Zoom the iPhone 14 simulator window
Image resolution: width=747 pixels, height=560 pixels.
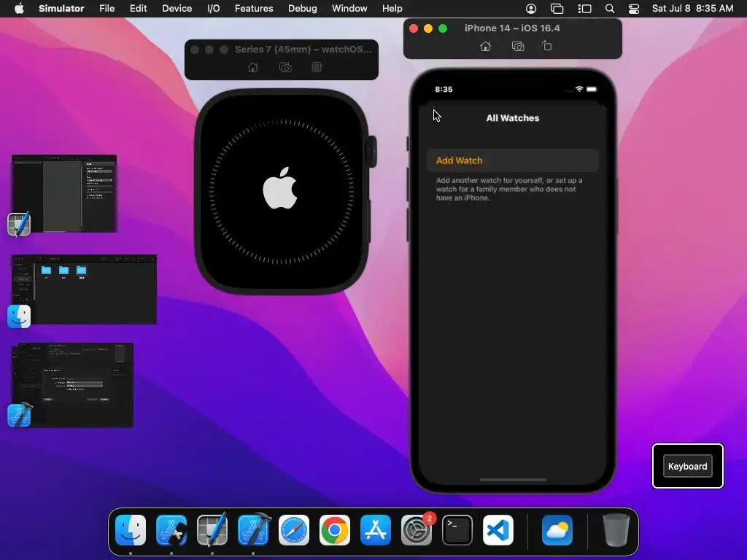[443, 28]
